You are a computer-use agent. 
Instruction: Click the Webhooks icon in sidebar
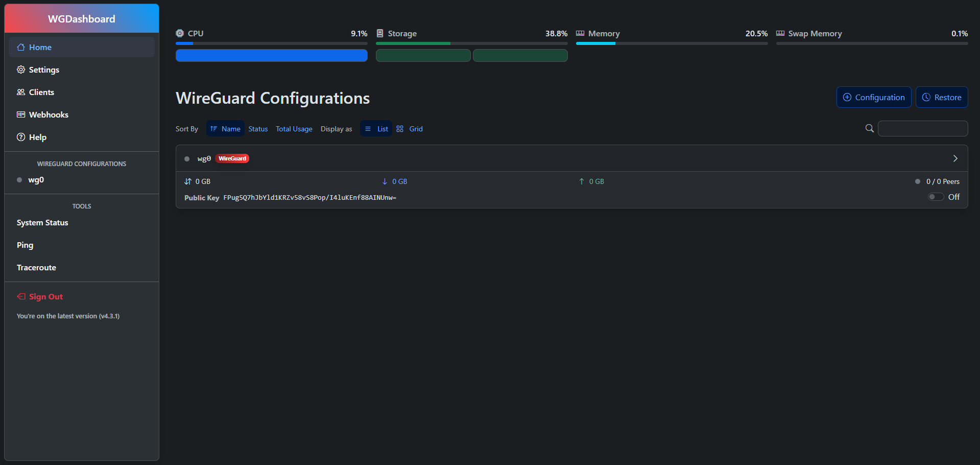coord(21,114)
